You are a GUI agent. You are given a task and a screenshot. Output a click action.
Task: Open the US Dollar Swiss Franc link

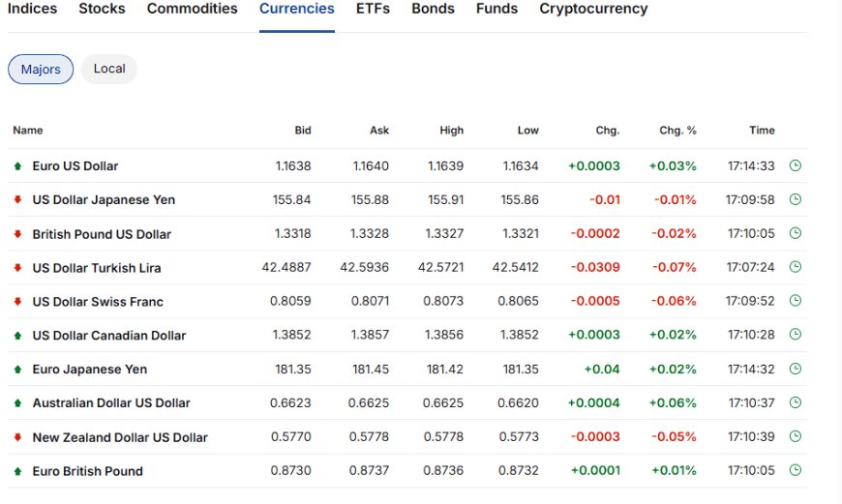click(98, 302)
